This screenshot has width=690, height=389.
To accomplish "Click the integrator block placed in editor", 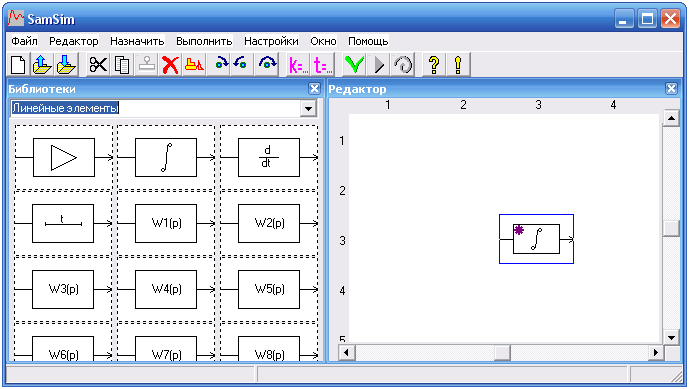I will coord(536,239).
